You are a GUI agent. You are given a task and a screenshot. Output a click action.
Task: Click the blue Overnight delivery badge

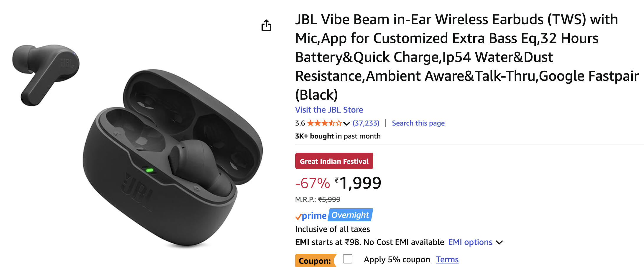pos(350,215)
